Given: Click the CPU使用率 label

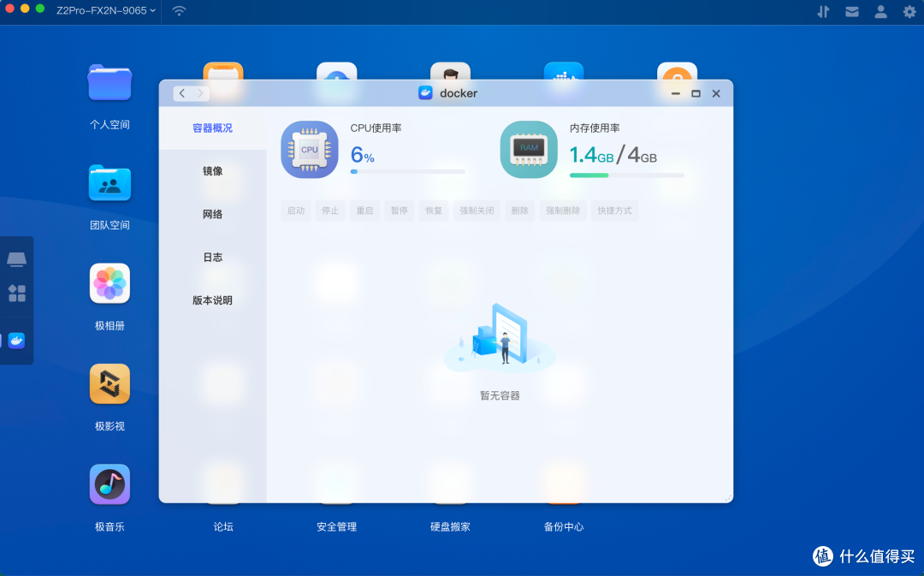Looking at the screenshot, I should pyautogui.click(x=376, y=128).
